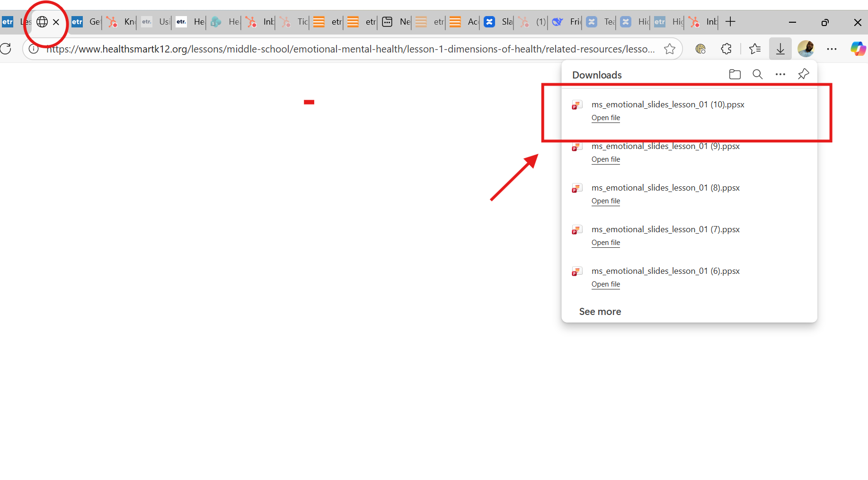868x480 pixels.
Task: Add this page to favorites with the star
Action: tap(669, 49)
